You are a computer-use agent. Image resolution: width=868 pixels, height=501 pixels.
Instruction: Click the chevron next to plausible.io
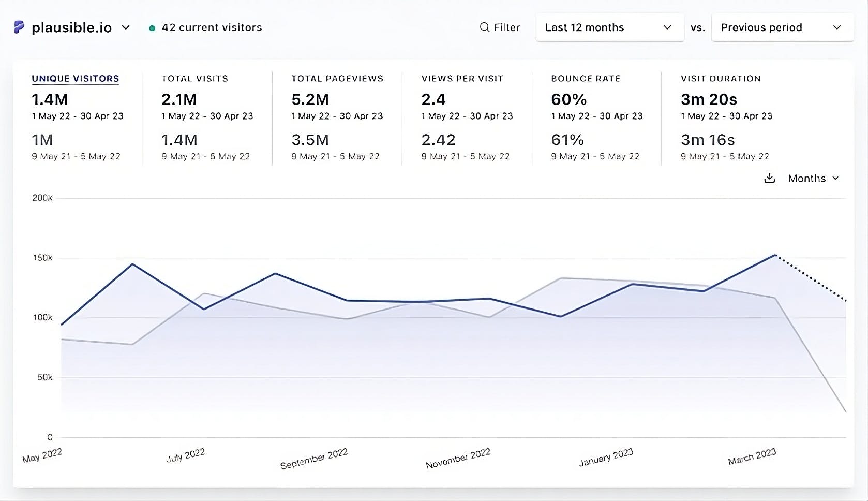[x=126, y=28]
